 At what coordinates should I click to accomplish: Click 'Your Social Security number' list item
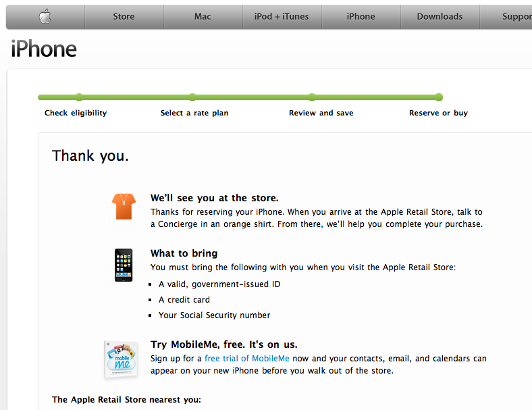214,315
